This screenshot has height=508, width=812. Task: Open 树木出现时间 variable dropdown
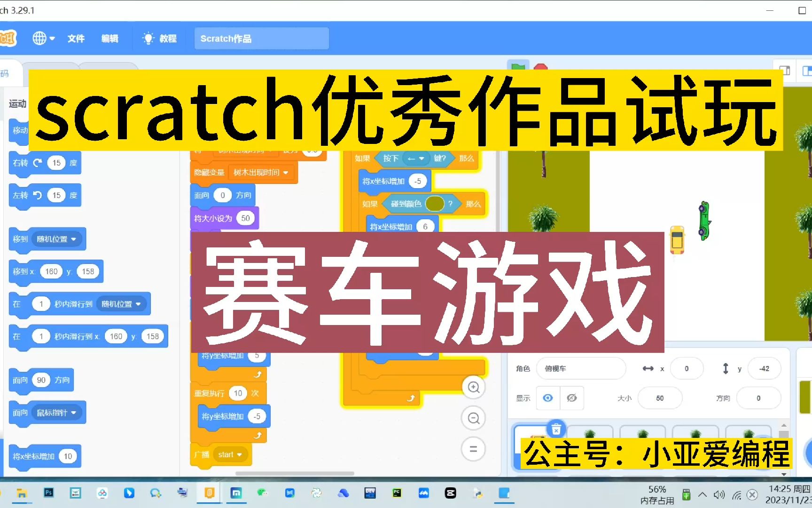(x=261, y=173)
